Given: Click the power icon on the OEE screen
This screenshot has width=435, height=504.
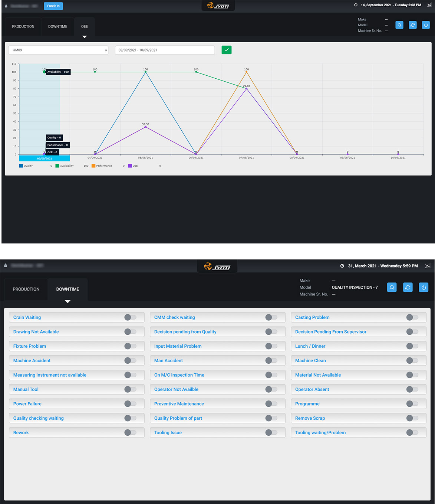Looking at the screenshot, I should click(426, 25).
